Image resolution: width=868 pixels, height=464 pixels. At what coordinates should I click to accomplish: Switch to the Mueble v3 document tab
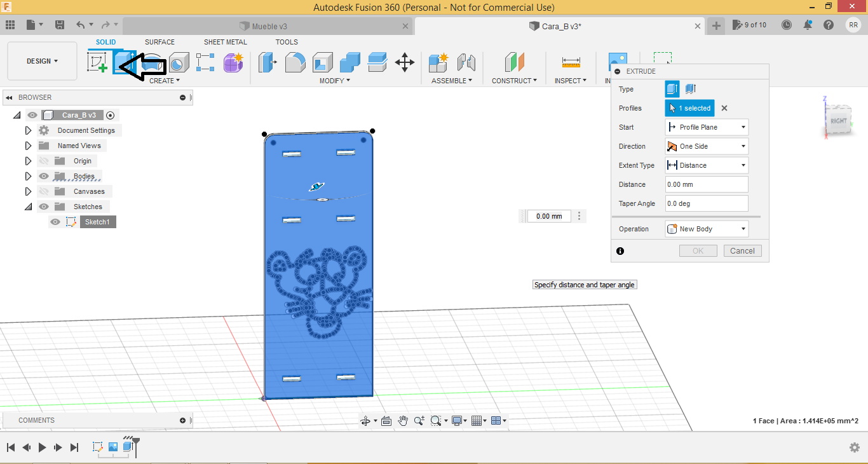click(268, 26)
